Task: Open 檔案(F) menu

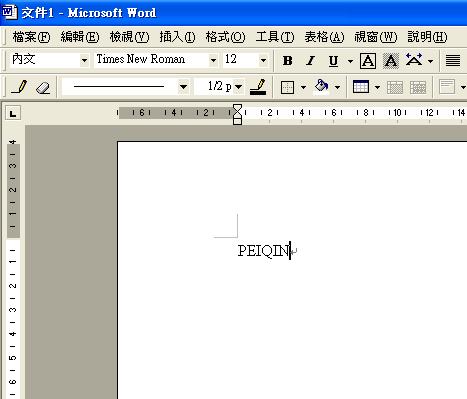Action: [x=31, y=37]
